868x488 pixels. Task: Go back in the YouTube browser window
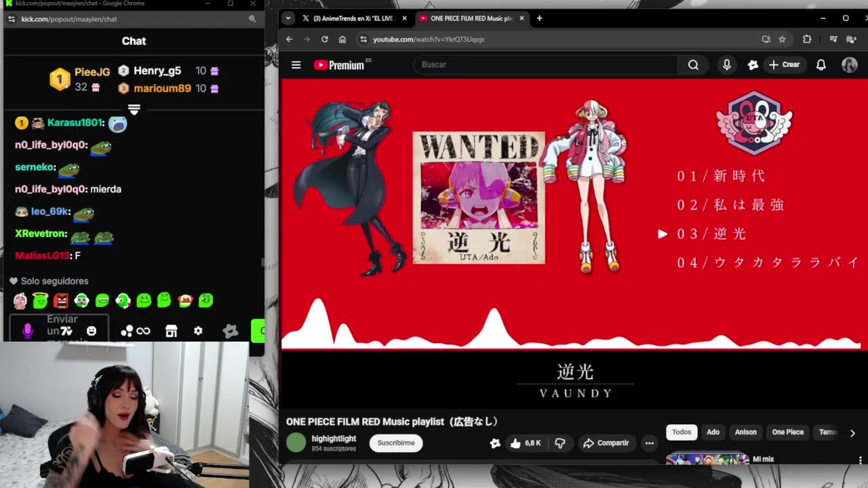[x=290, y=39]
